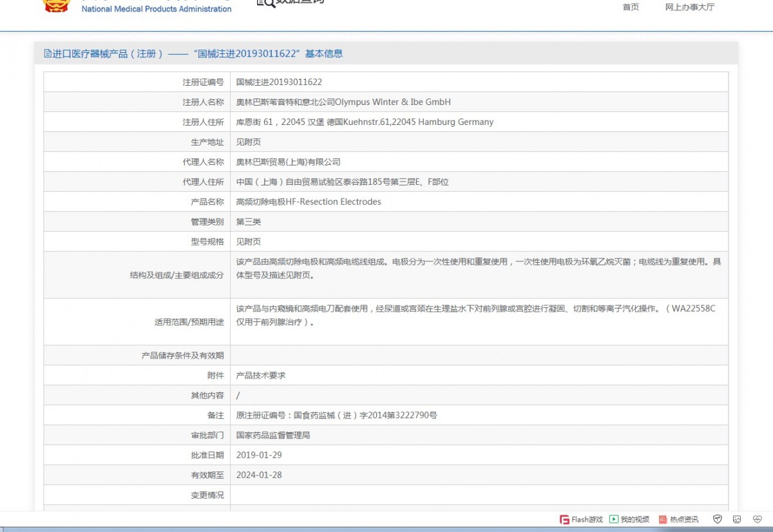773x532 pixels.
Task: Click the 结构及组成 description paragraph
Action: 479,269
